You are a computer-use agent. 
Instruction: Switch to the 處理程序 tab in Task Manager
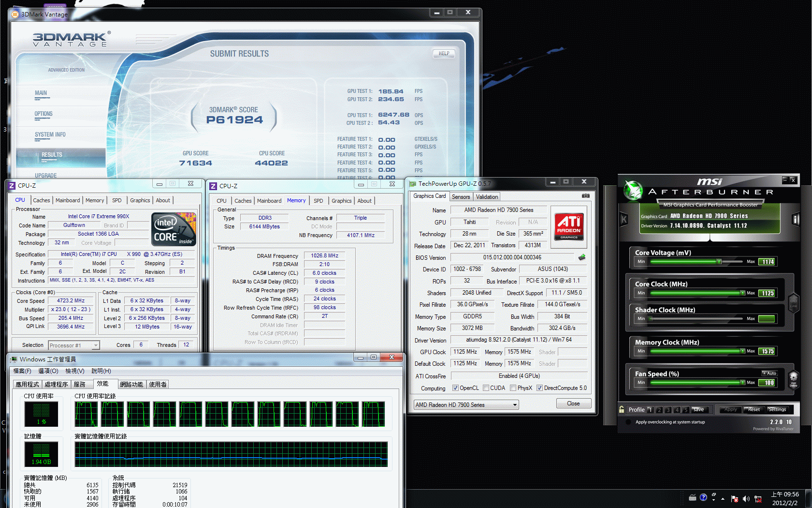coord(56,385)
